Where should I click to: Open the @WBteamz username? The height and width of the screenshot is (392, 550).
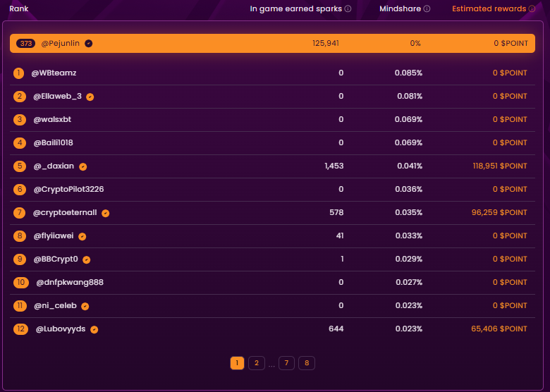[54, 73]
